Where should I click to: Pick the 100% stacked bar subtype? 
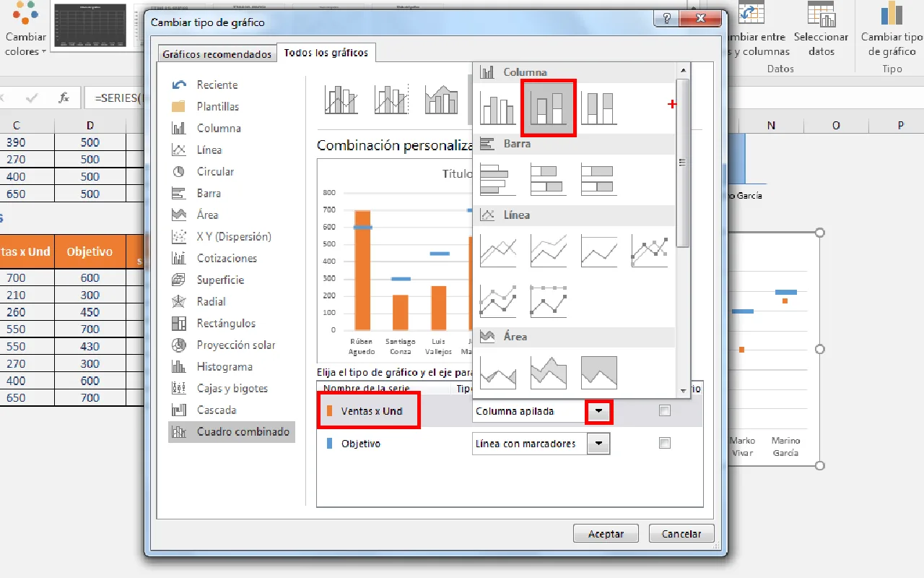coord(599,180)
